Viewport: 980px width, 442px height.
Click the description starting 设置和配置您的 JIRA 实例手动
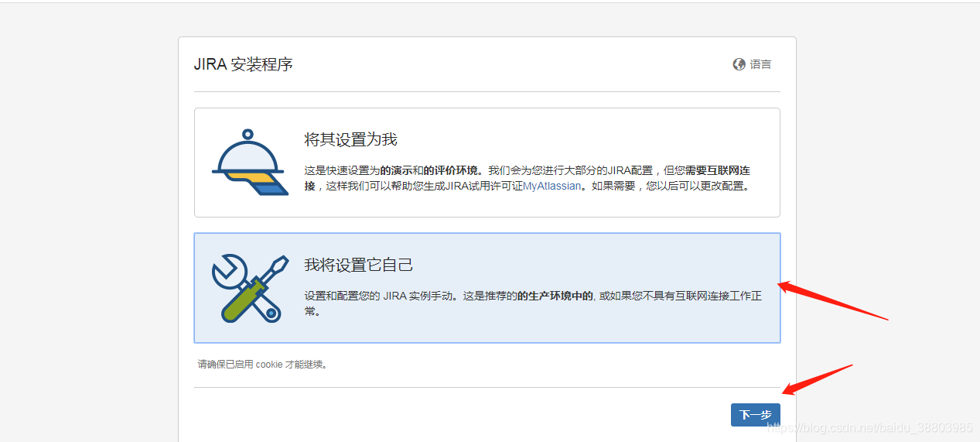(x=533, y=303)
